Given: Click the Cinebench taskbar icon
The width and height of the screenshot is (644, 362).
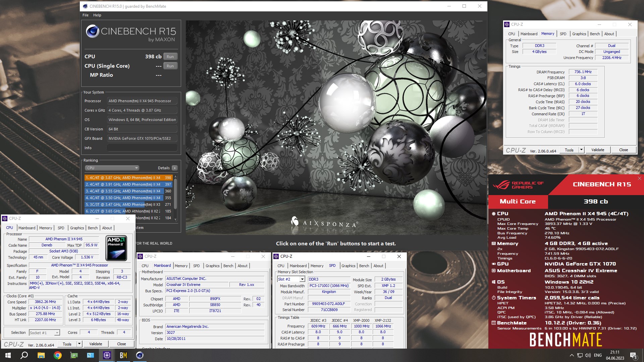Looking at the screenshot, I should point(140,355).
